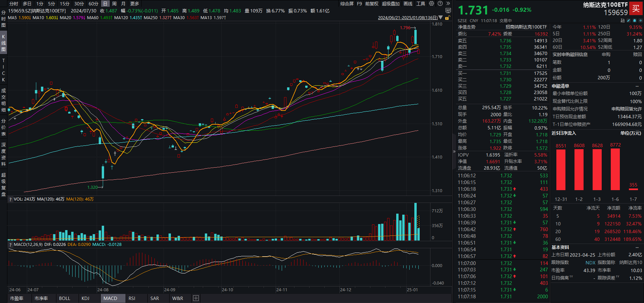Click the double-arrow expand icon in top toolbar
Image resolution: width=644 pixels, height=303 pixels.
coord(448,4)
